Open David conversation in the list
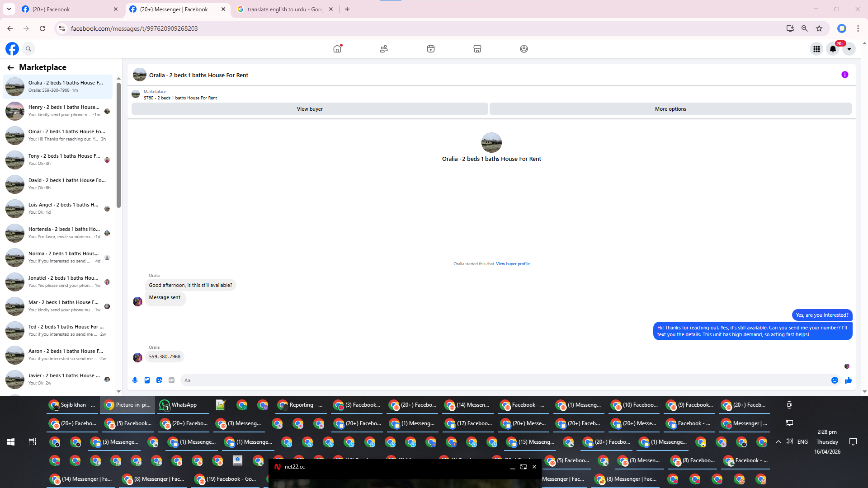The image size is (868, 488). [58, 184]
